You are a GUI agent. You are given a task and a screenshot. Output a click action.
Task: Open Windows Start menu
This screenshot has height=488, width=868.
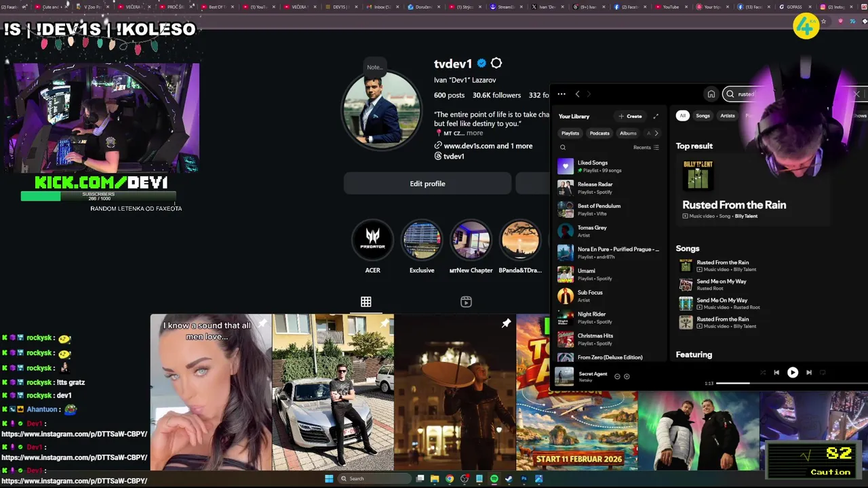329,479
